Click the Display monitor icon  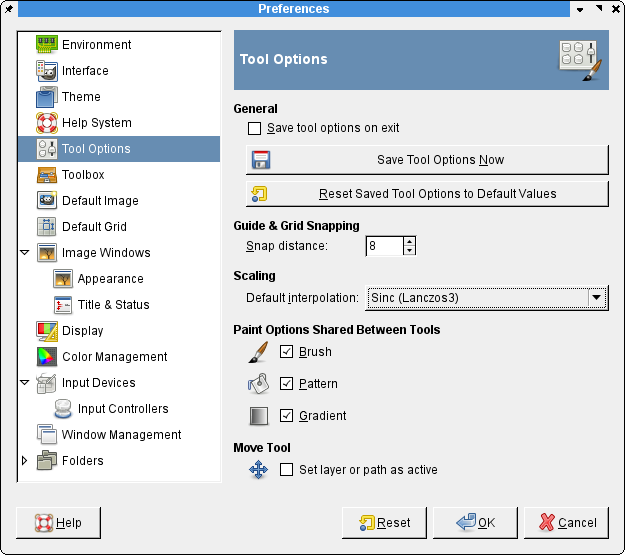(x=47, y=331)
